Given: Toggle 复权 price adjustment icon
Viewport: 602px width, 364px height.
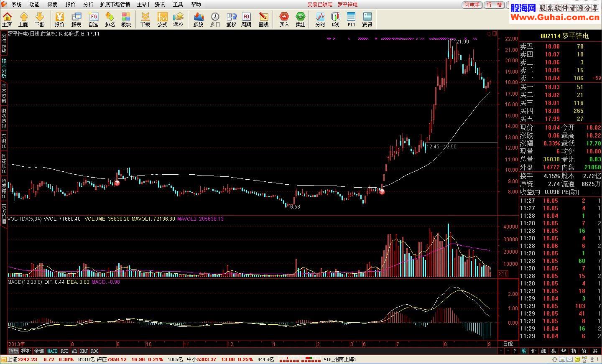Looking at the screenshot, I should tap(231, 20).
